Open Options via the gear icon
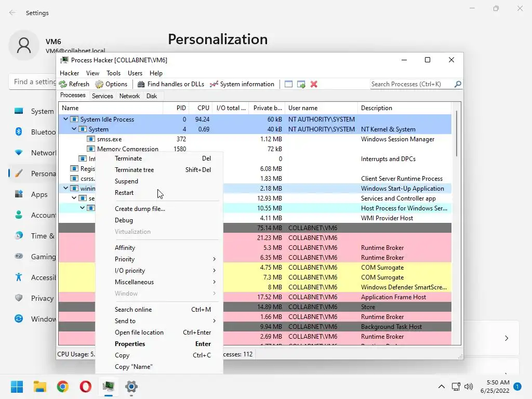This screenshot has width=532, height=399. (x=99, y=84)
